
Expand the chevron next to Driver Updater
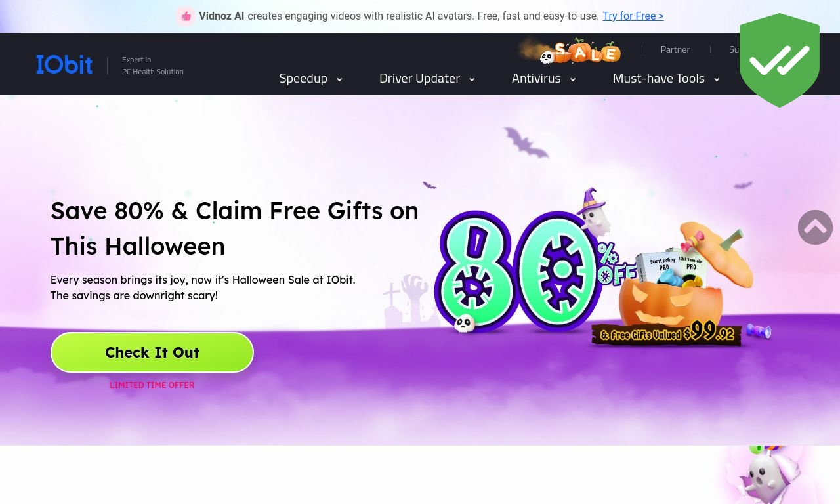point(472,79)
